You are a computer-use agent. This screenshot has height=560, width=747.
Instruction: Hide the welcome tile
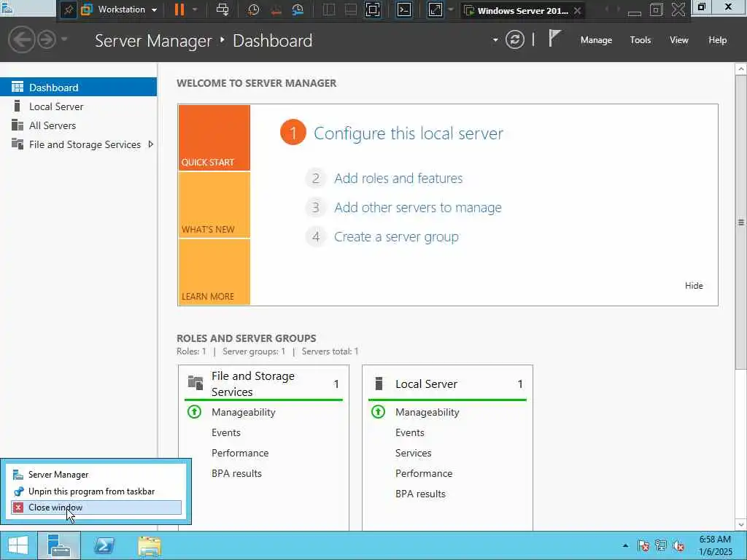click(694, 285)
